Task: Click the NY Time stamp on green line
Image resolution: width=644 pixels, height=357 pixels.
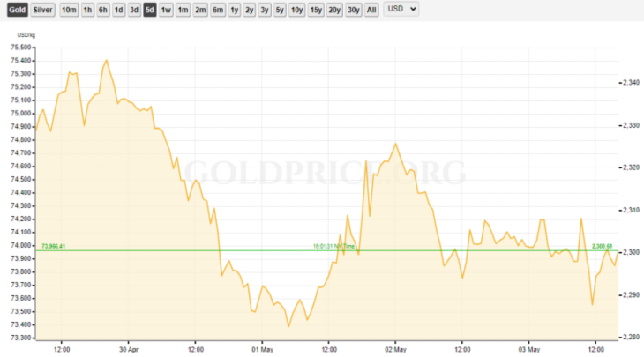Action: pos(334,246)
